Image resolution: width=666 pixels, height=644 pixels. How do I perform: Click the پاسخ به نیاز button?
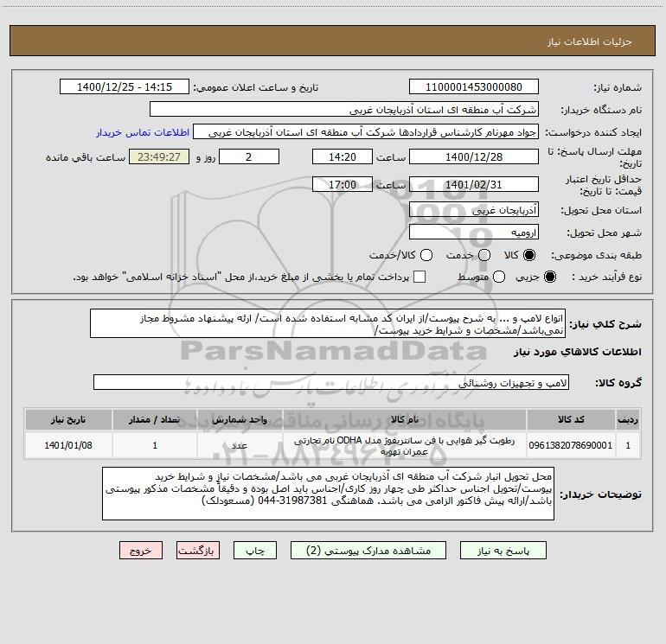click(x=503, y=551)
